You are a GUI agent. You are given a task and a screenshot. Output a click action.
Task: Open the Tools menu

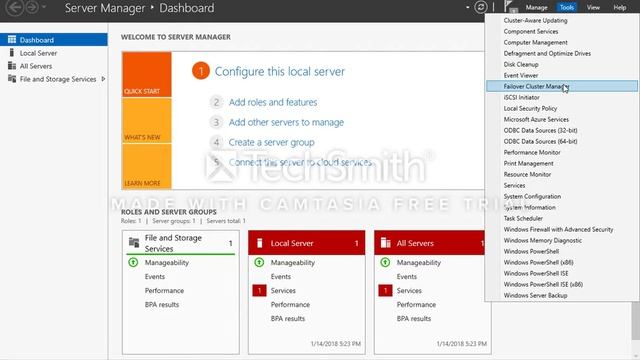click(x=567, y=7)
